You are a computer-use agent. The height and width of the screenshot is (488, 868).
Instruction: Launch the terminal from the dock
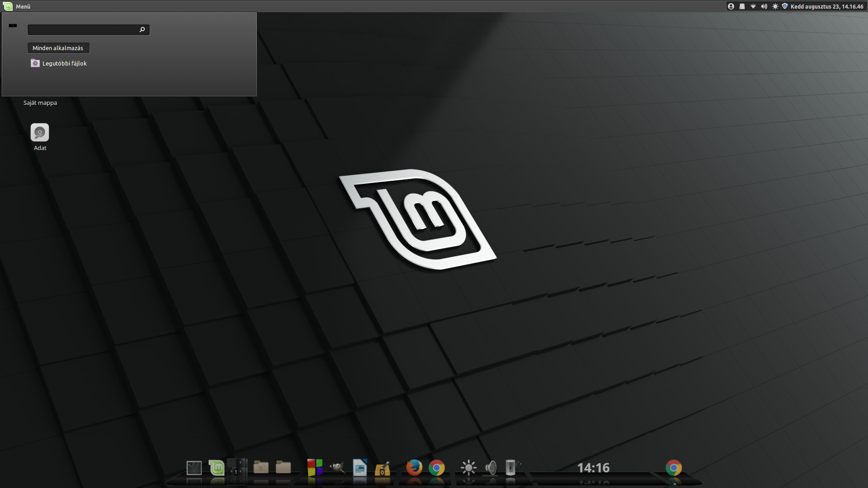coord(194,468)
